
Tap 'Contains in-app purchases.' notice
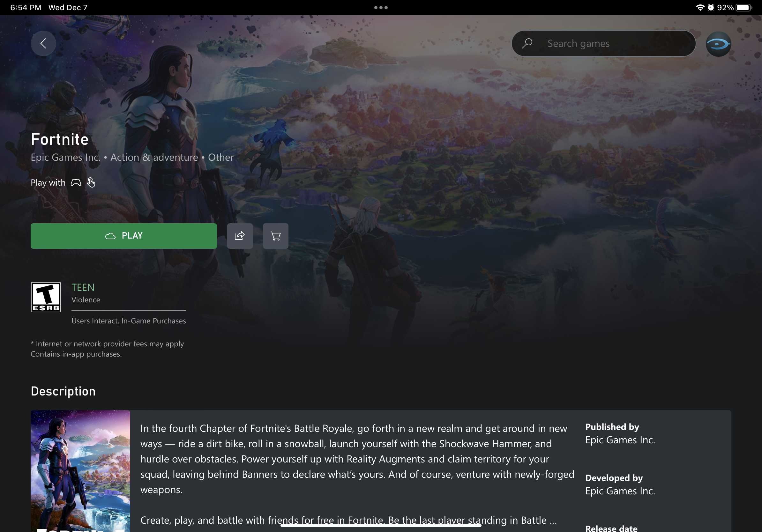(76, 354)
